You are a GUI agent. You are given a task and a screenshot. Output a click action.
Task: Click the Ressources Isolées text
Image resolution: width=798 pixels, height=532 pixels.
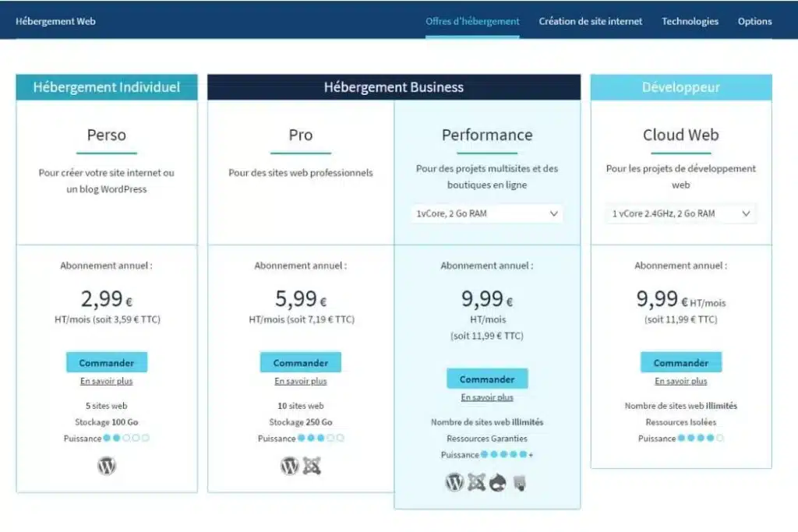pyautogui.click(x=681, y=421)
